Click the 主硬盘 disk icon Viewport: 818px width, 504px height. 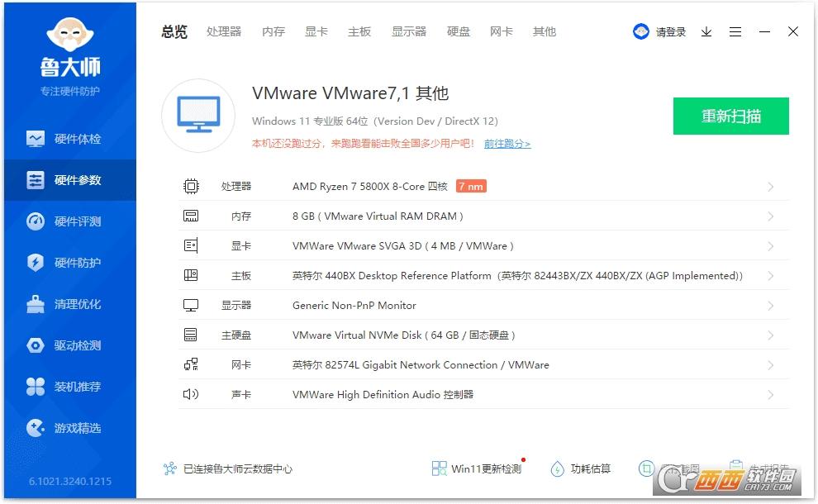(191, 335)
